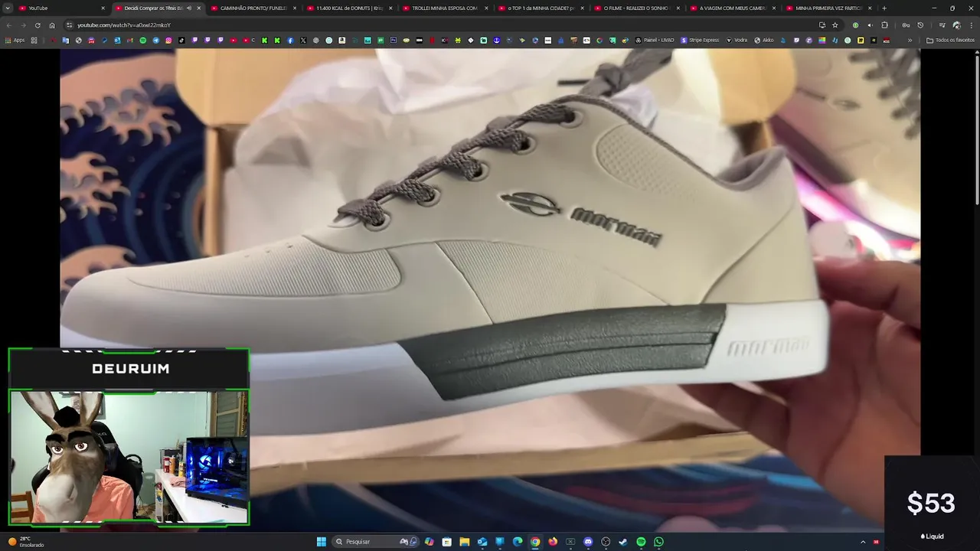The width and height of the screenshot is (980, 551).
Task: Switch to 'A VIAGEM COM MEUS CAMER' tab
Action: point(732,8)
